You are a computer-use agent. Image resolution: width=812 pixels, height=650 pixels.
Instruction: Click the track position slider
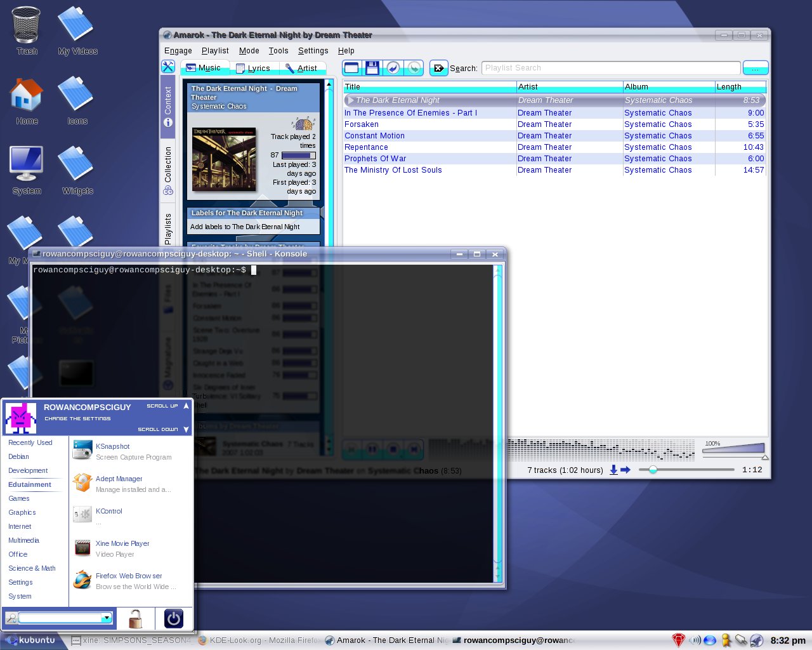[x=687, y=470]
